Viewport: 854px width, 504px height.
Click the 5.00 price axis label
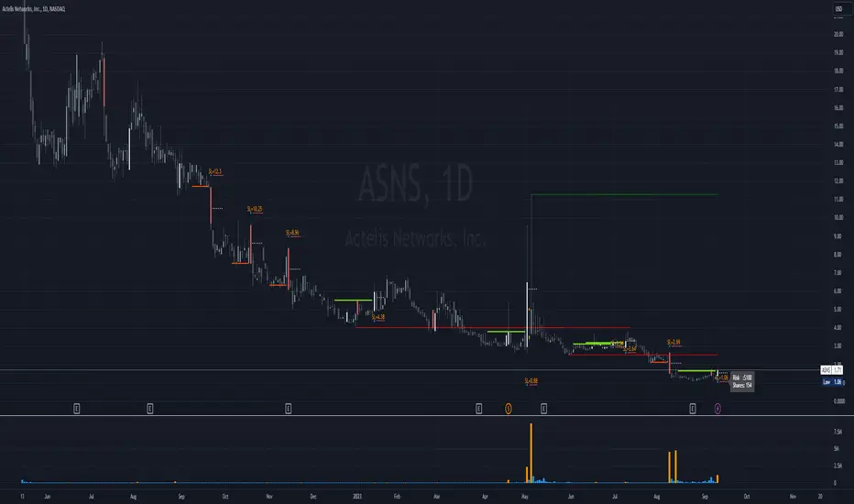[x=838, y=309]
